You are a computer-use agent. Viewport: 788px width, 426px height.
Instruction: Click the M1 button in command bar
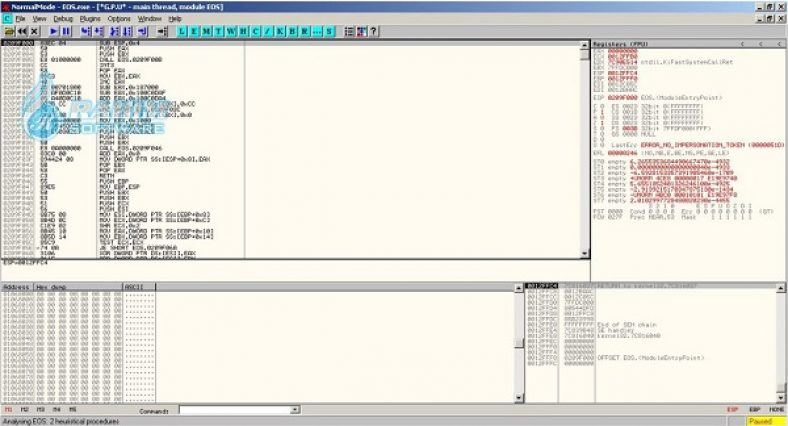(8, 410)
